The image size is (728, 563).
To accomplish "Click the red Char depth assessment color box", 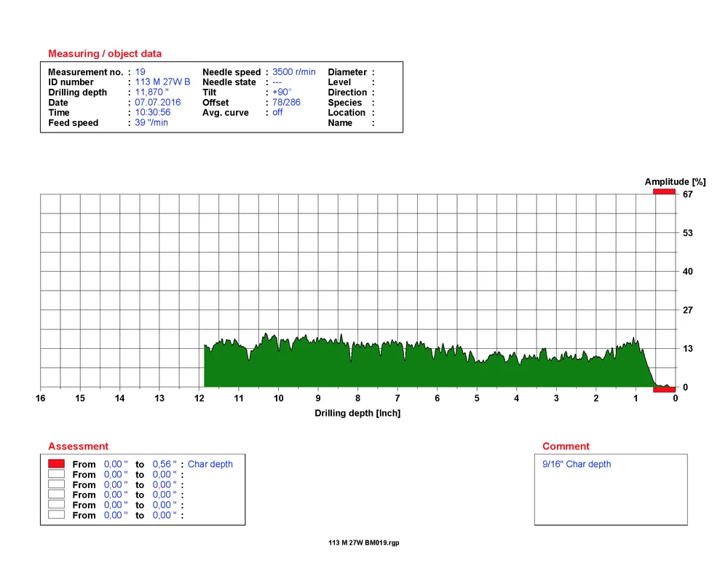I will 56,464.
